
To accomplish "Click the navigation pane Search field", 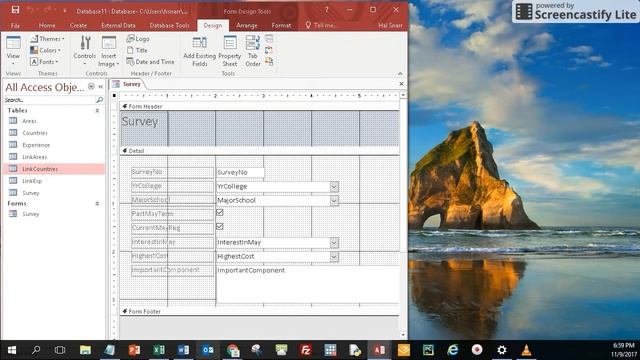I will click(x=49, y=100).
